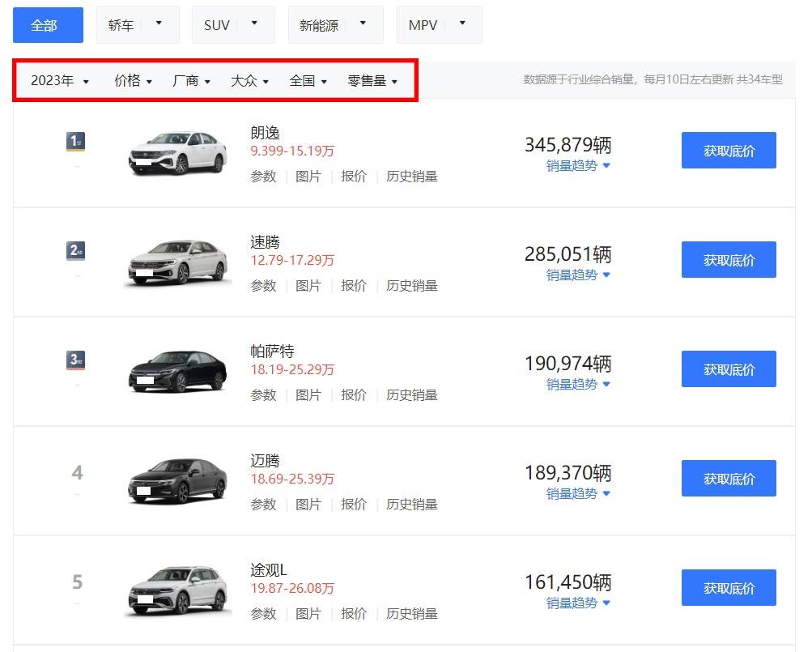812x652 pixels.
Task: Click 获取底价 button for 迈腾
Action: click(729, 479)
